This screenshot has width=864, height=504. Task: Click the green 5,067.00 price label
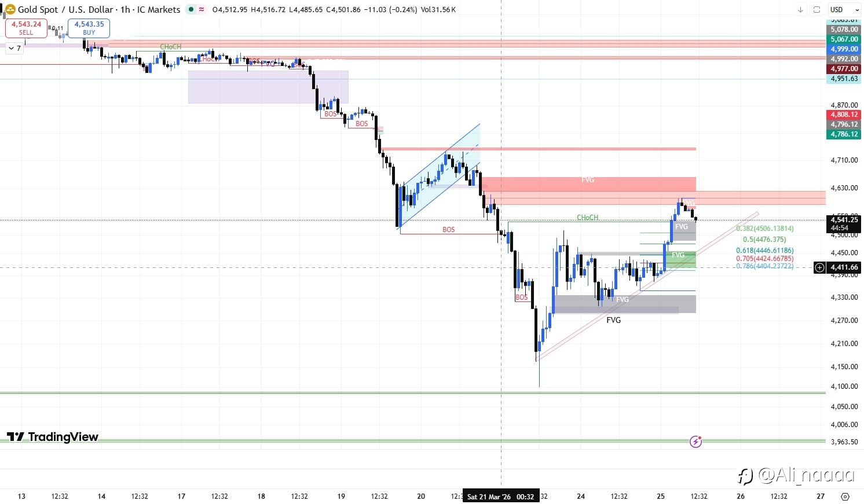(x=844, y=39)
